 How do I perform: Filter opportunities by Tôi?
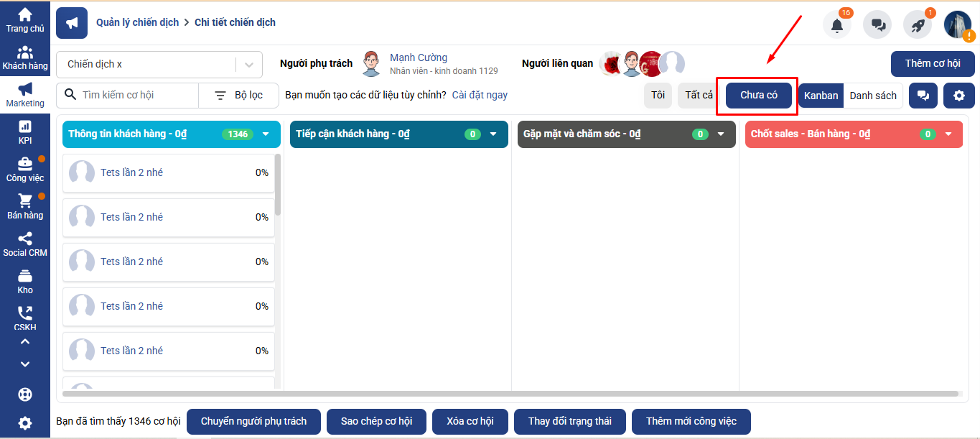658,96
